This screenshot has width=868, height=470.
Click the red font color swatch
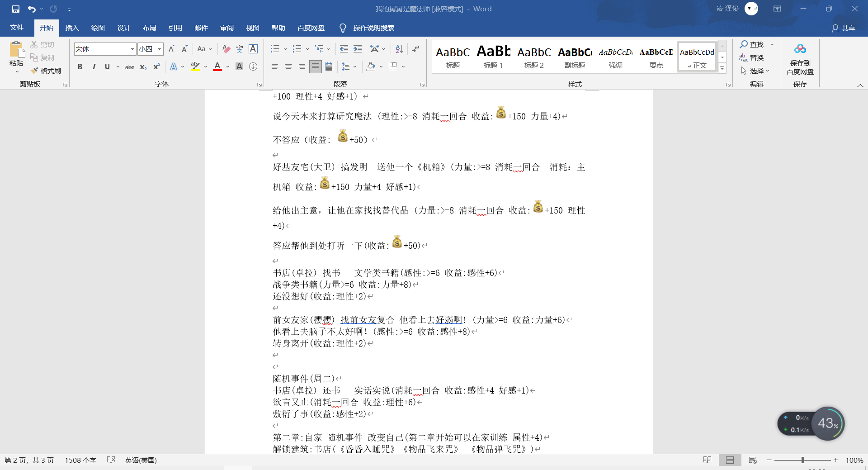pyautogui.click(x=217, y=67)
